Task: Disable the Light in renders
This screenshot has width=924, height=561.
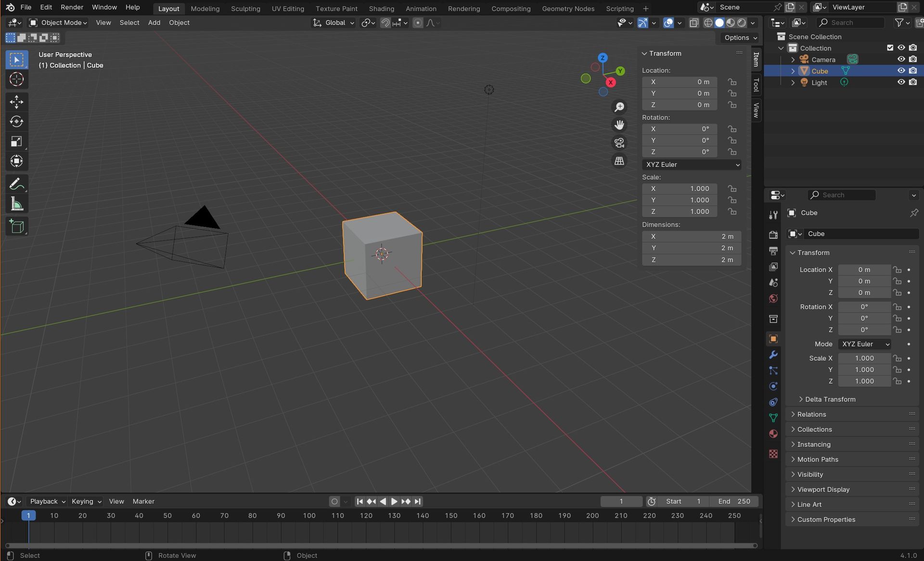Action: tap(913, 82)
